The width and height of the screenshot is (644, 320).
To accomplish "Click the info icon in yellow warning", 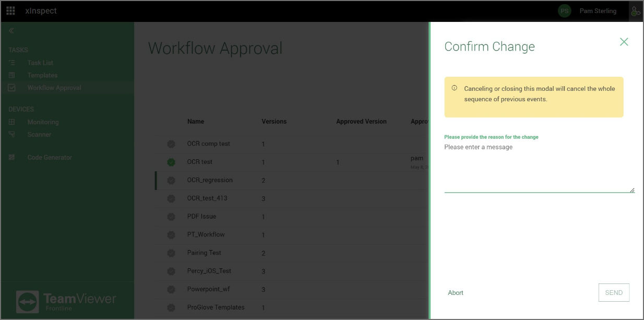I will tap(454, 88).
